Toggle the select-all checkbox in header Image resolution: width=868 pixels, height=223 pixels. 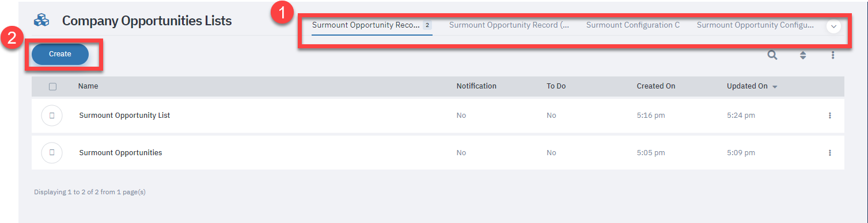coord(53,86)
